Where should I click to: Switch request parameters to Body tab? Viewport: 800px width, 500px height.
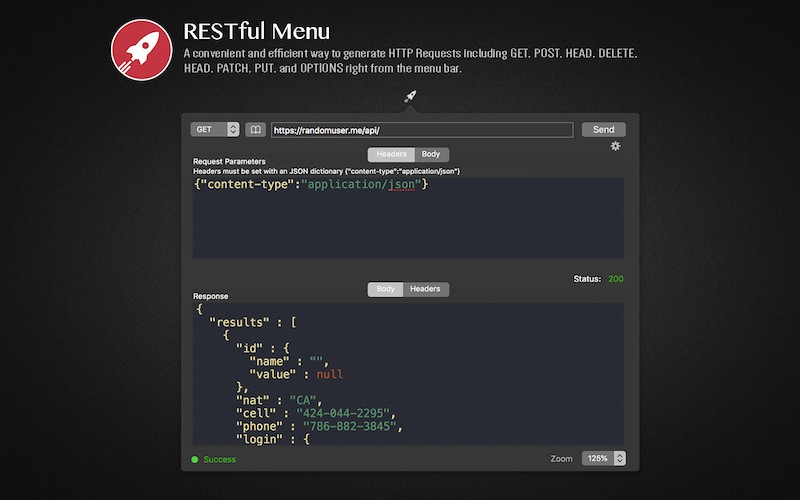[431, 155]
